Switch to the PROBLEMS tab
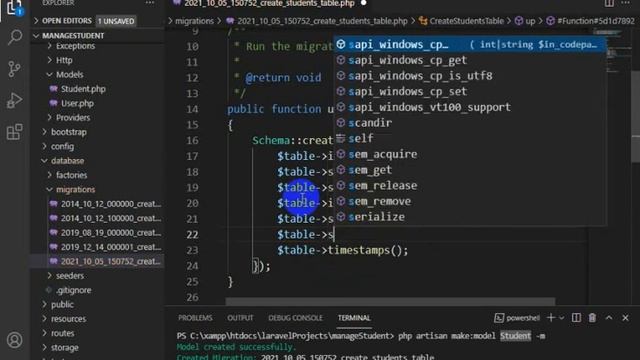Viewport: 640px width, 360px height. tap(195, 318)
